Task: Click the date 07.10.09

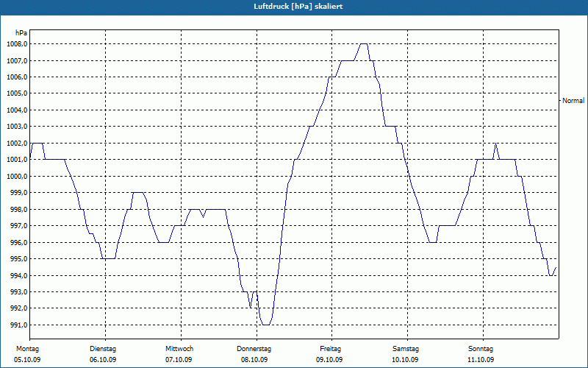Action: click(x=179, y=360)
